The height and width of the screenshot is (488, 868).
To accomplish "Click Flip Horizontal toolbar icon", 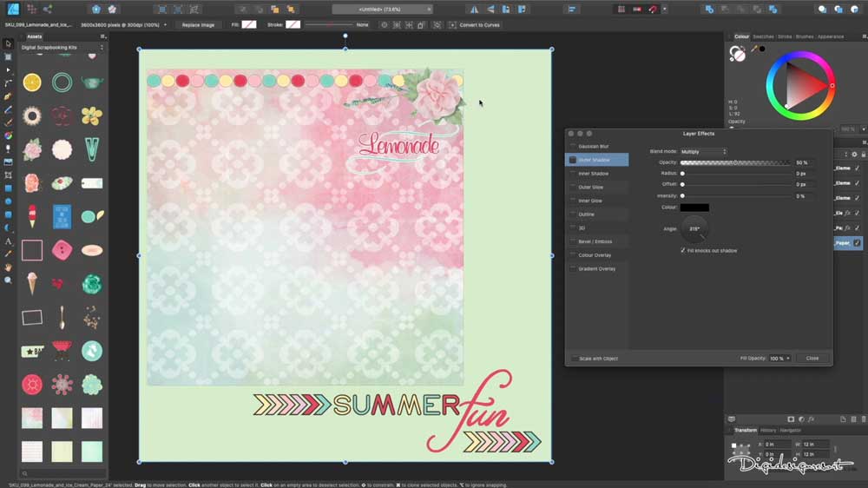I will (475, 10).
